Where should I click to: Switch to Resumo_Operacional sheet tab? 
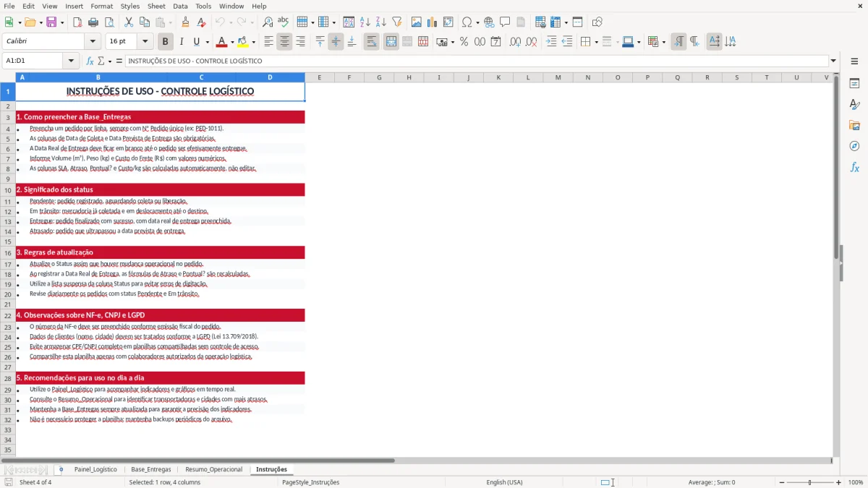[214, 469]
